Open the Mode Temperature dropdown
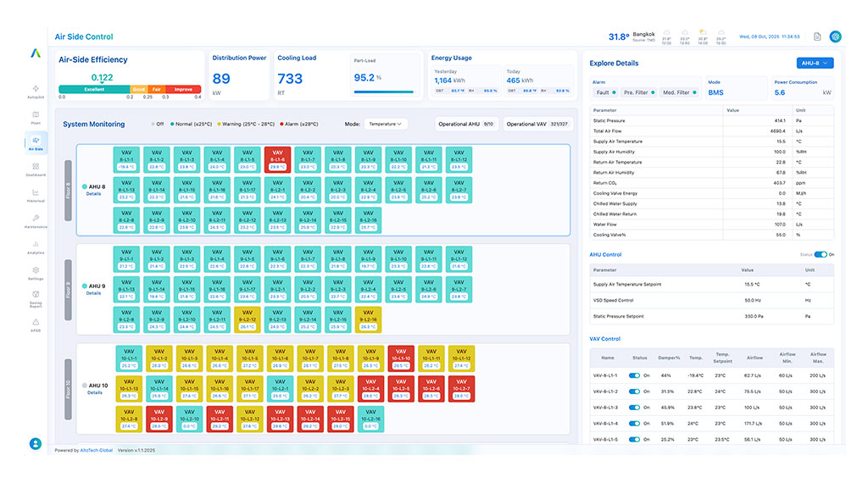This screenshot has height=483, width=868. point(387,124)
